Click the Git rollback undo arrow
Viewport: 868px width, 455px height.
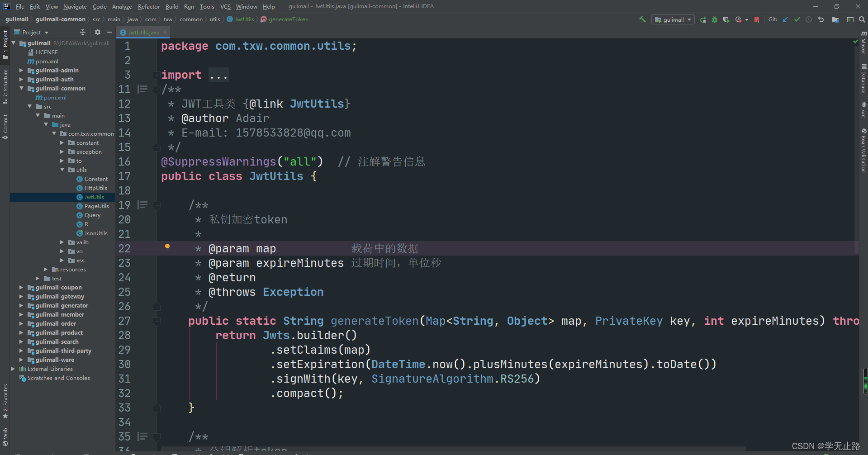click(821, 19)
